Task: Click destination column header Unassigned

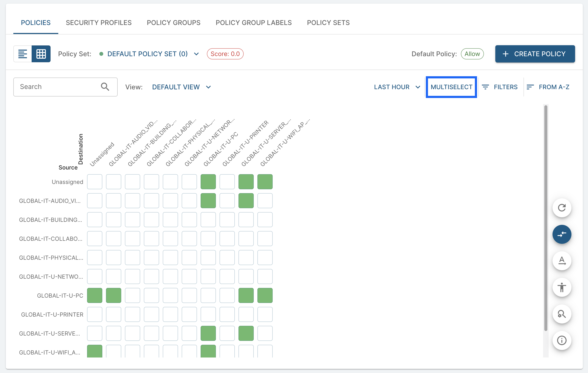Action: (x=102, y=154)
